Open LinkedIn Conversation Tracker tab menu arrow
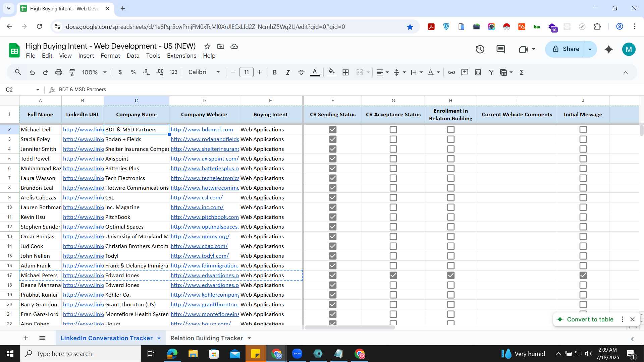Viewport: 644px width, 362px height. point(159,338)
